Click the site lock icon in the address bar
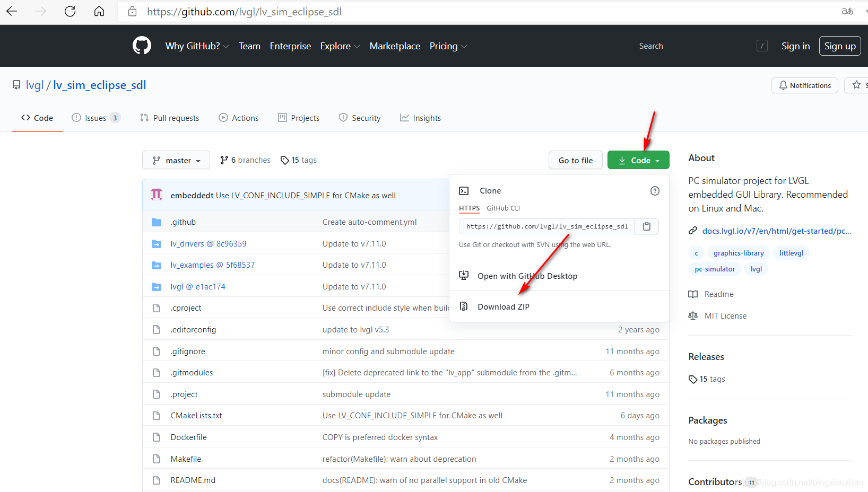The height and width of the screenshot is (492, 868). (133, 11)
